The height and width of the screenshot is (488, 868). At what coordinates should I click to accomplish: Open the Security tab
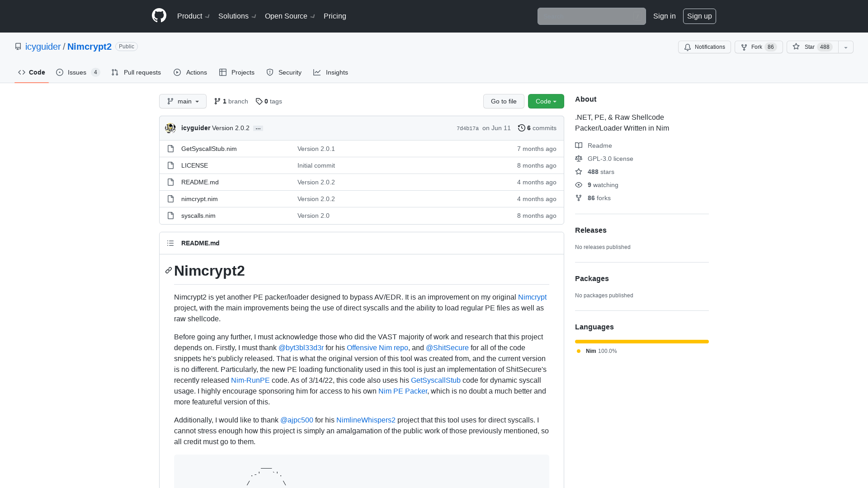[x=284, y=72]
